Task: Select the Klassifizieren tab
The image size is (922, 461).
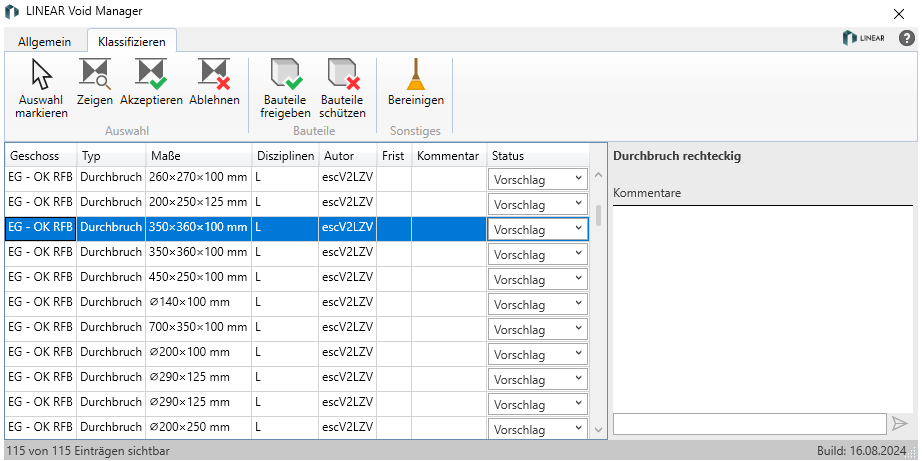Action: 132,42
